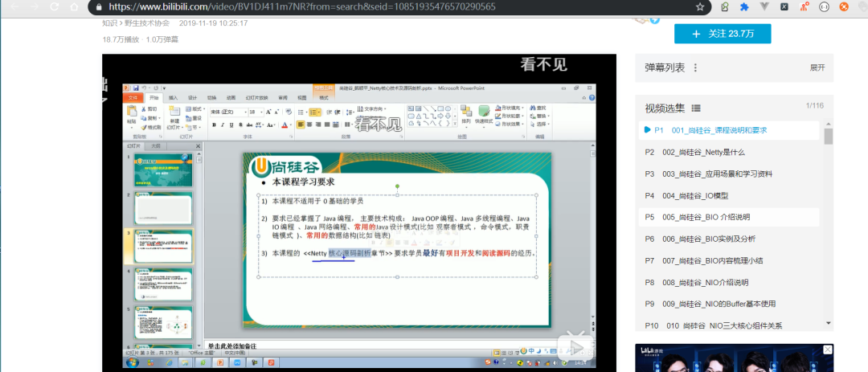Click the taskbar clock showing 14:14
868x372 pixels.
[580, 362]
